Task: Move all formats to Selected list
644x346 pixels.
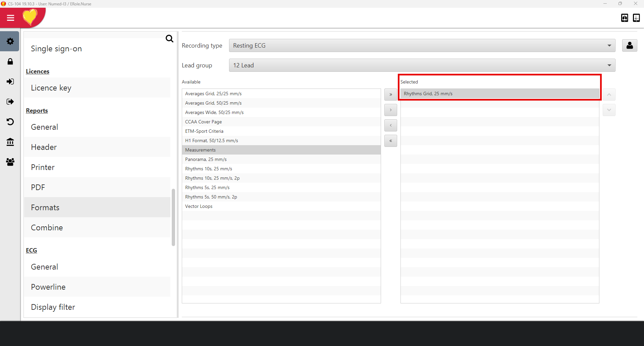Action: click(x=390, y=95)
